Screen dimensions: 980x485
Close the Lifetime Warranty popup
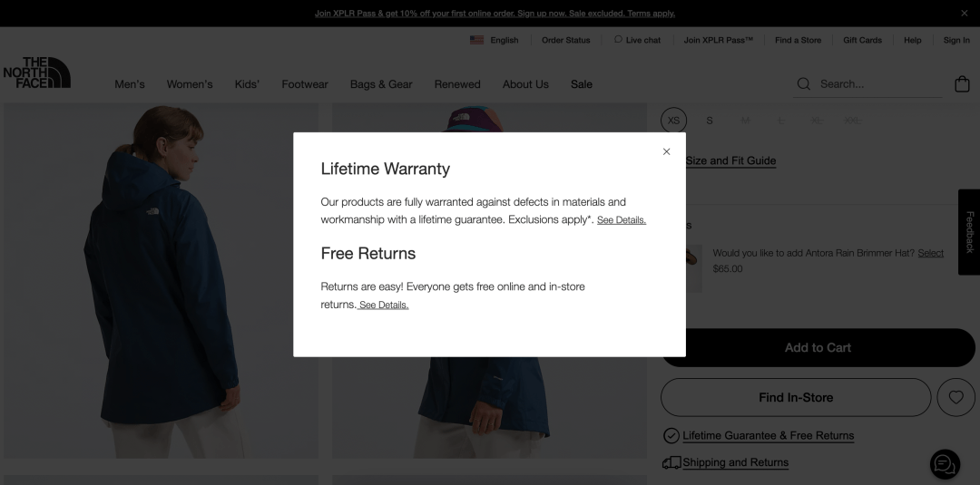tap(666, 151)
